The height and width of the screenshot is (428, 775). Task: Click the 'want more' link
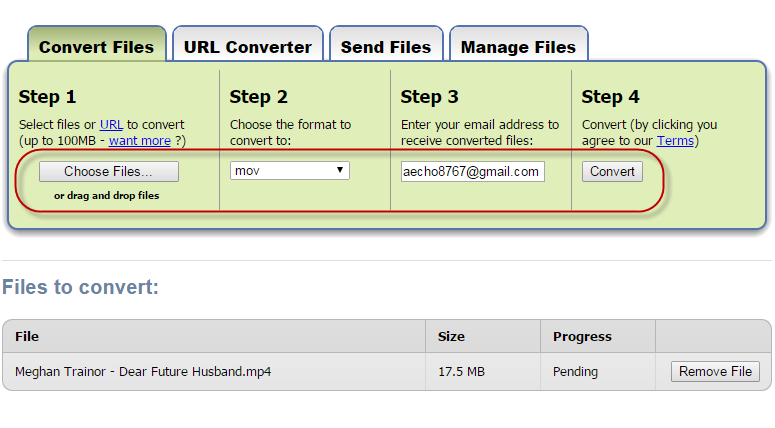pyautogui.click(x=139, y=141)
